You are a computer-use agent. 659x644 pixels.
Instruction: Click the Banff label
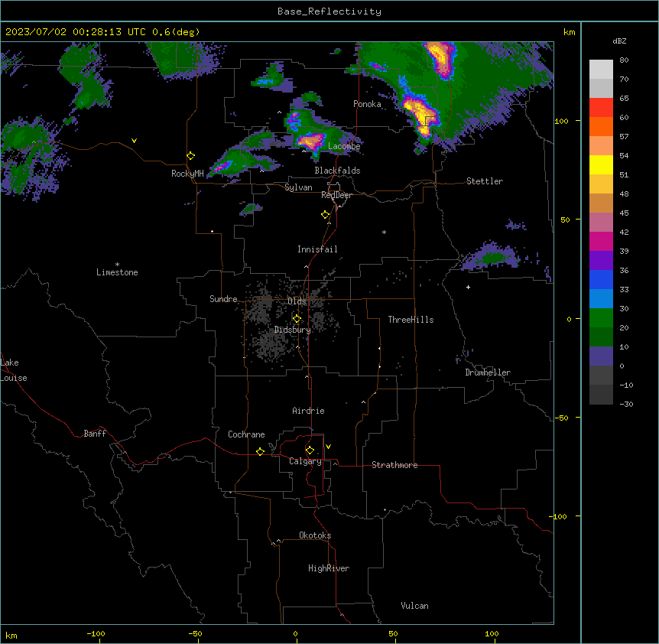point(95,434)
